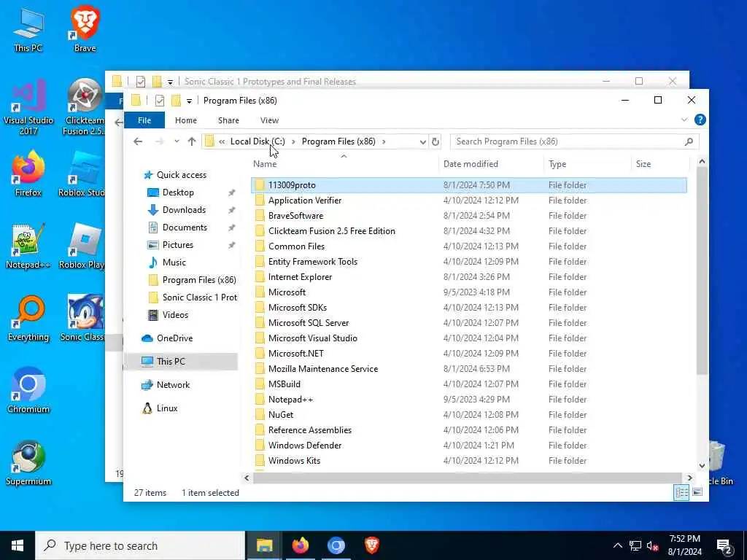
Task: Open Explorer Help question mark
Action: pyautogui.click(x=700, y=120)
